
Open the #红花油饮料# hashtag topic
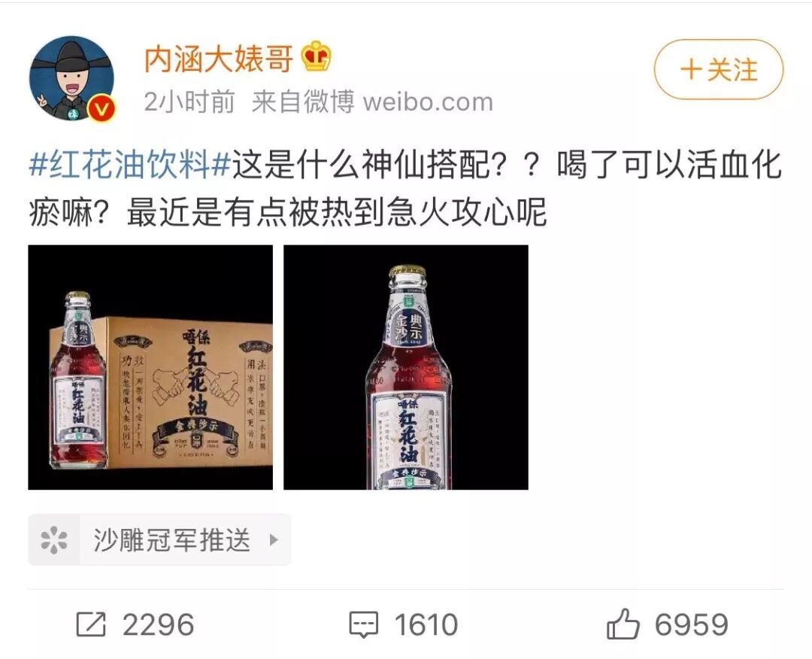(129, 166)
